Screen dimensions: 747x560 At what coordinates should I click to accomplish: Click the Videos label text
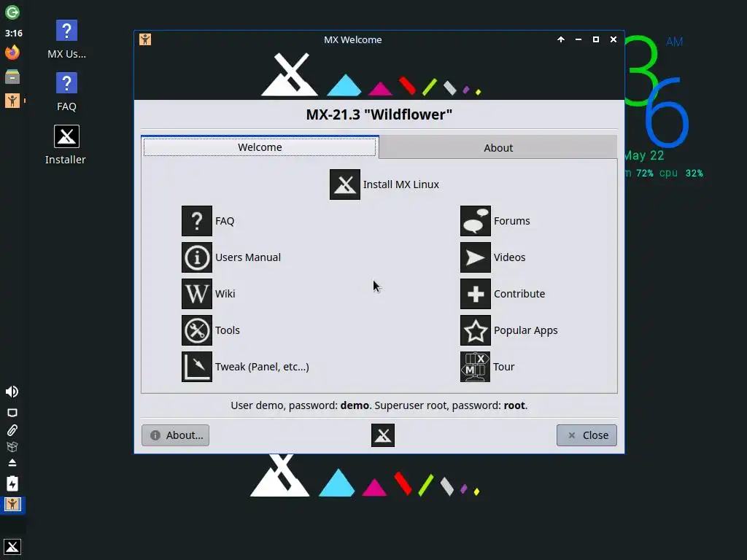pos(509,257)
